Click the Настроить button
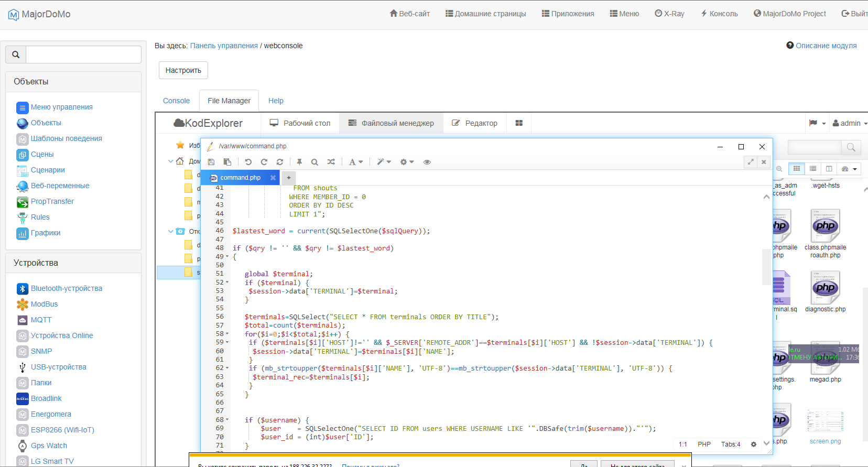 183,70
